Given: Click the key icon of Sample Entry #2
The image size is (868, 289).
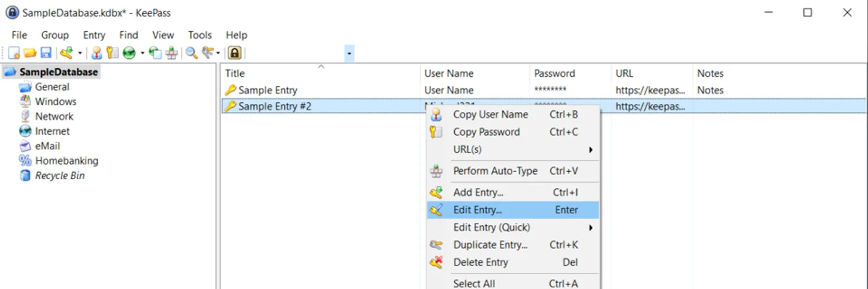Looking at the screenshot, I should tap(231, 106).
